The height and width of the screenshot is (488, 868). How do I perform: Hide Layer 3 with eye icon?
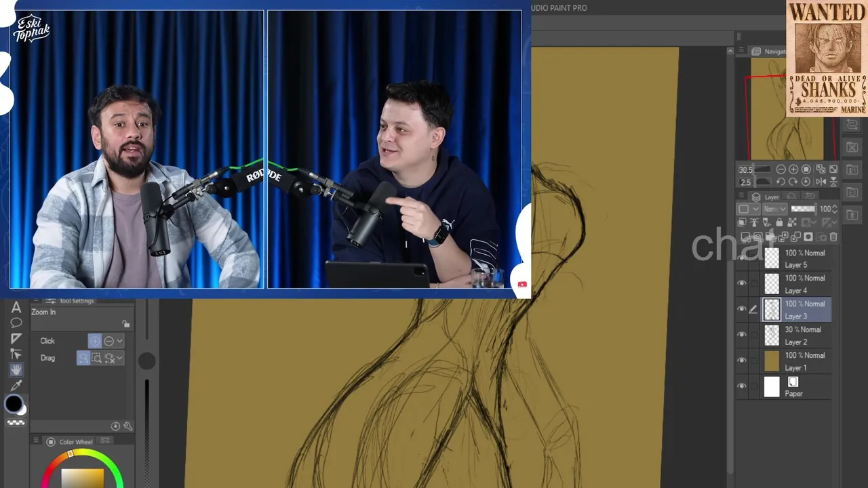pyautogui.click(x=742, y=309)
